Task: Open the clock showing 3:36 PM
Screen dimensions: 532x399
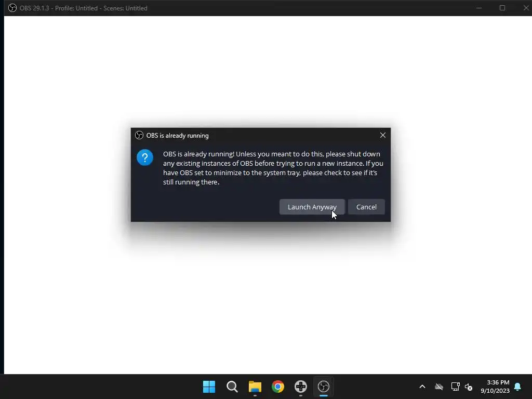Action: [x=495, y=387]
